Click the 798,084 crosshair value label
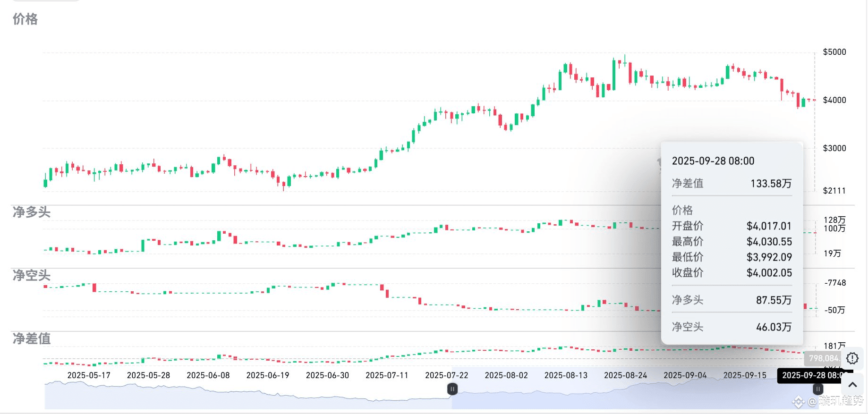 point(824,358)
